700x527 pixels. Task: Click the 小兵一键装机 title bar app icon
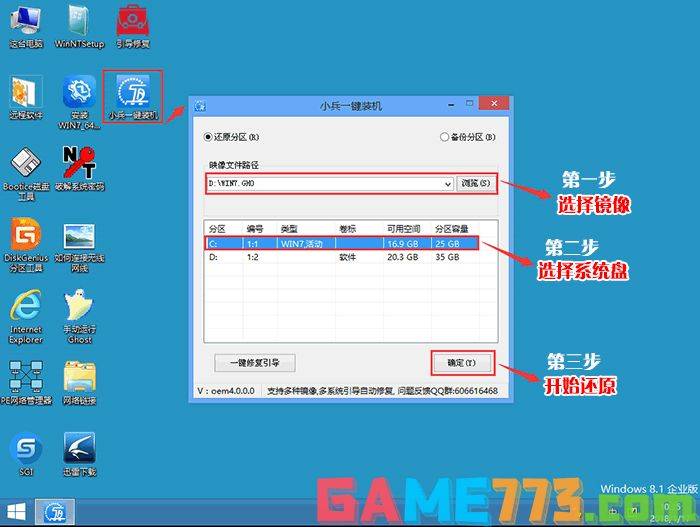tap(200, 106)
